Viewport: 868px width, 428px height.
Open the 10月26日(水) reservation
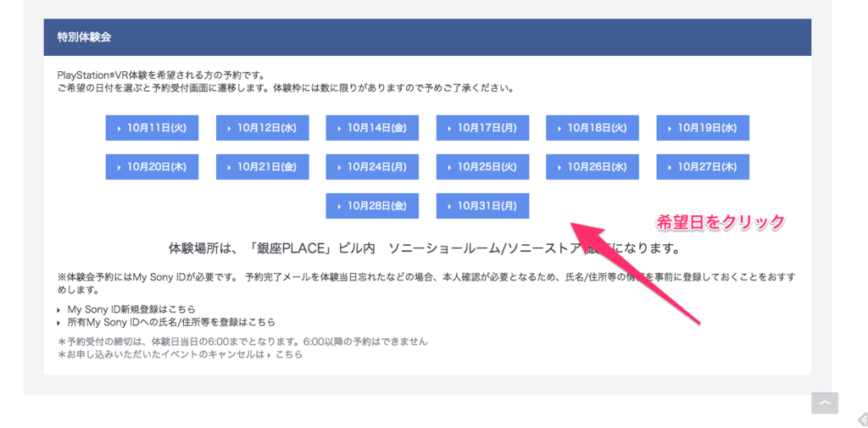click(x=593, y=167)
